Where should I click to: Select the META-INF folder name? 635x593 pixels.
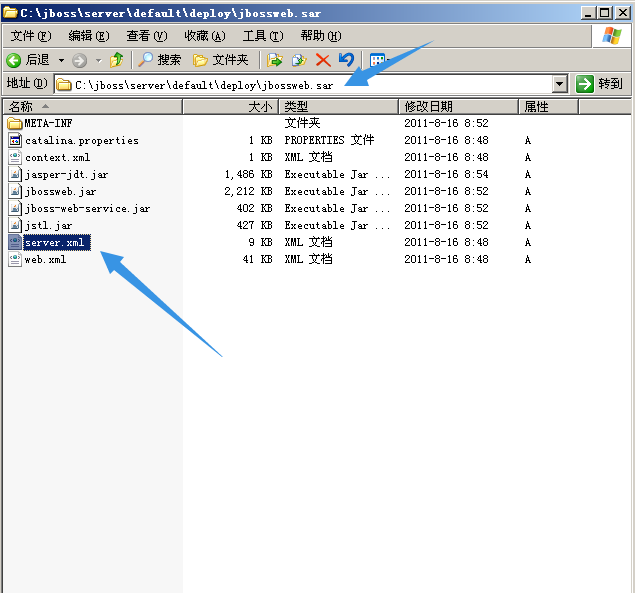pos(48,123)
